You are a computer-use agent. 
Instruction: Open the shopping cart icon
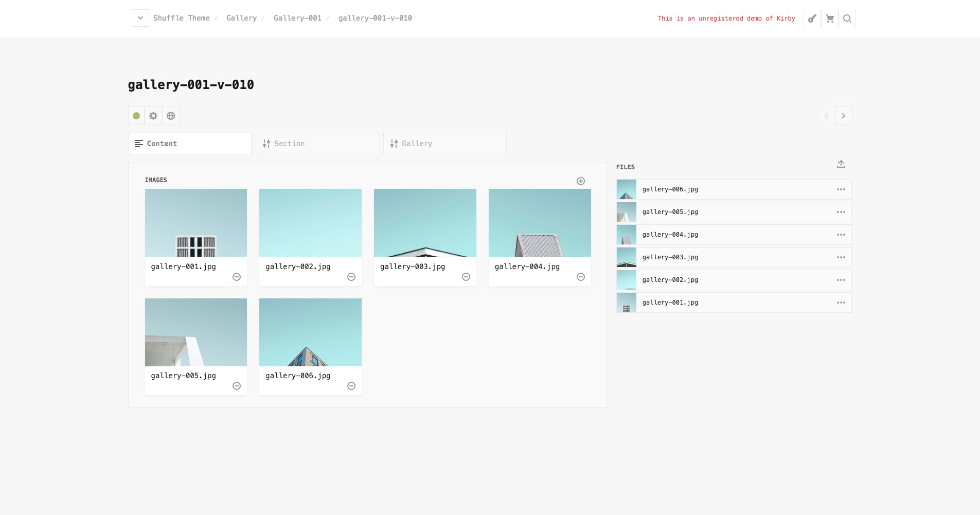[x=829, y=19]
